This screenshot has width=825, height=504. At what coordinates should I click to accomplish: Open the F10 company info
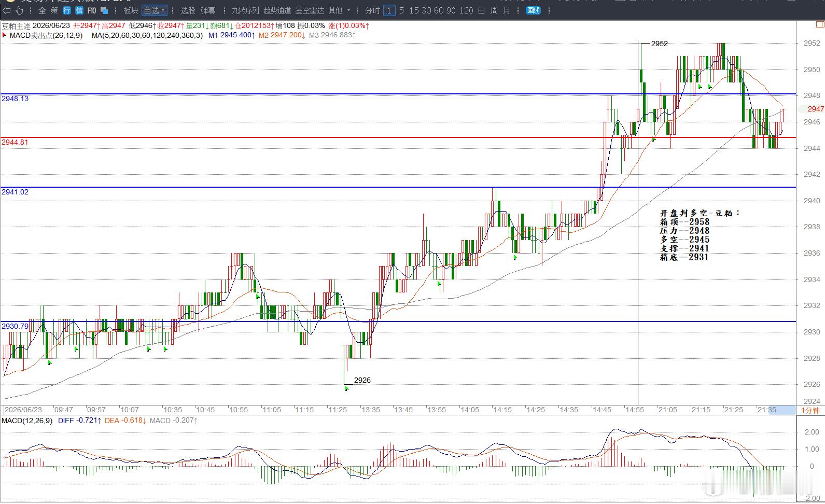[x=92, y=10]
